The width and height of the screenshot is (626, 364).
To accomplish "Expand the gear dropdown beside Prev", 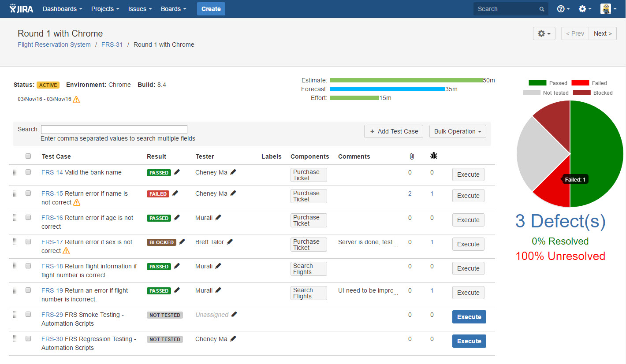I will pyautogui.click(x=544, y=33).
